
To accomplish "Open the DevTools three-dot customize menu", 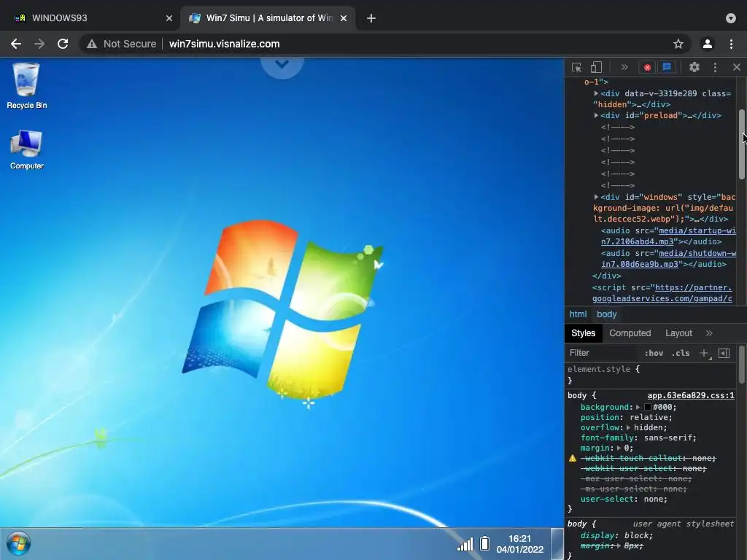I will tap(715, 68).
